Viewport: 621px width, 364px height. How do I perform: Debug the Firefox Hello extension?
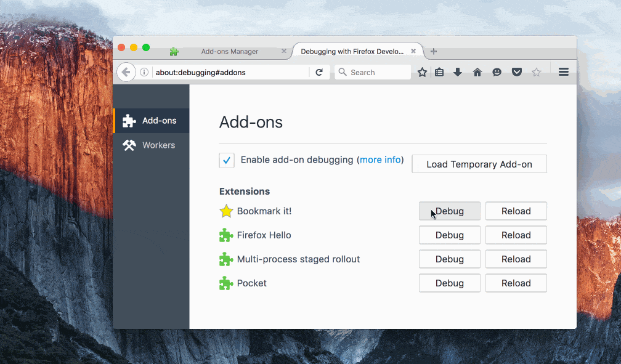pos(450,235)
